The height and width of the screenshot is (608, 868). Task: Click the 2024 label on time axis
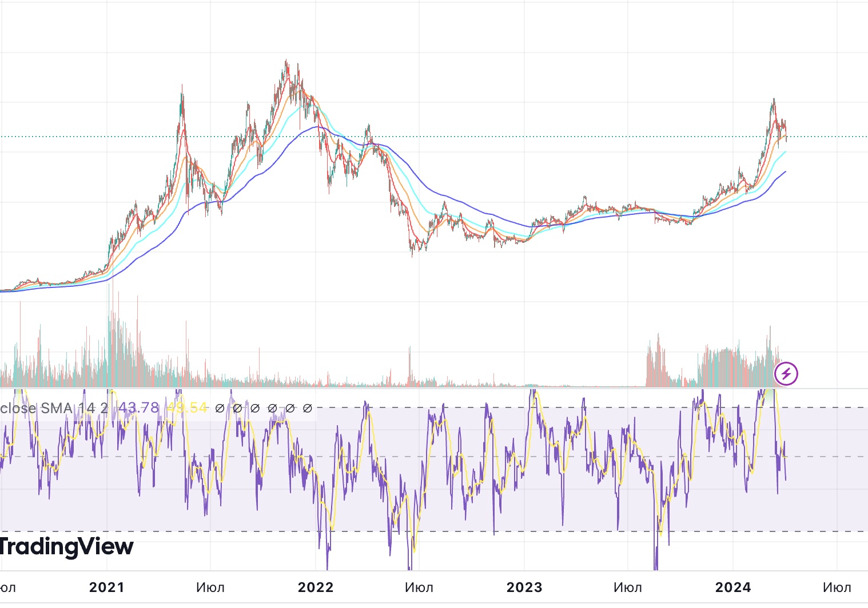click(x=734, y=587)
